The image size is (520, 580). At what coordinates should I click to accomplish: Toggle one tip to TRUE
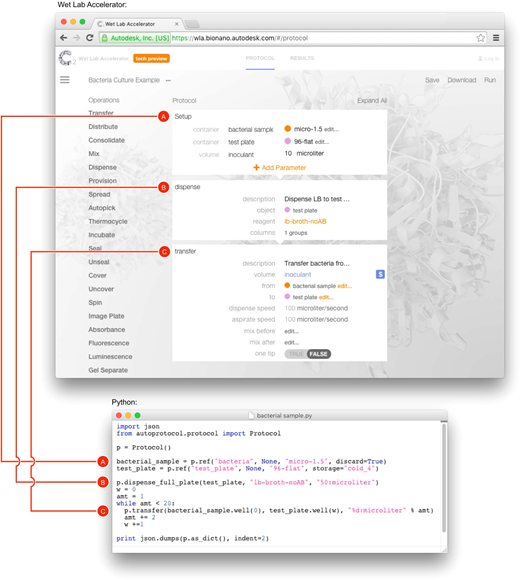[x=296, y=354]
